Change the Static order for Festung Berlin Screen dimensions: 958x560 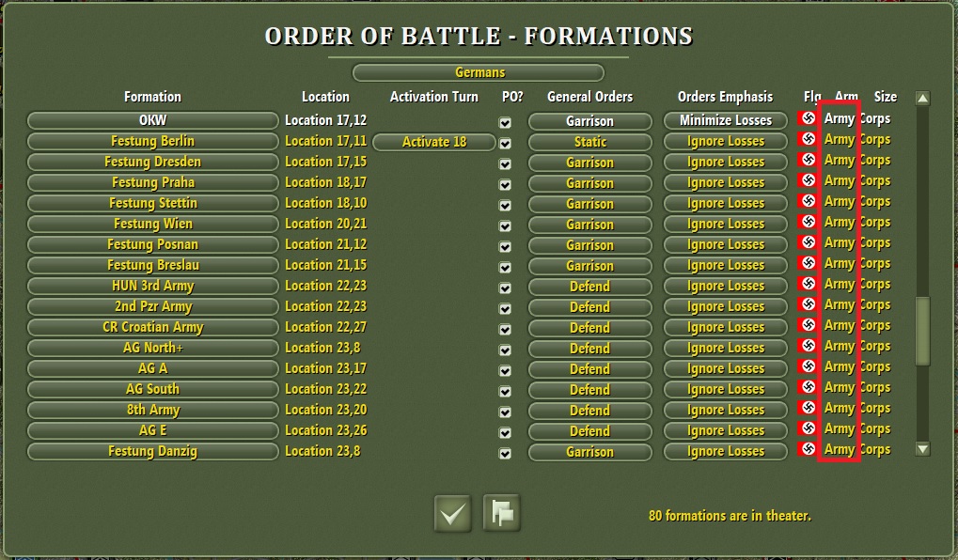589,142
